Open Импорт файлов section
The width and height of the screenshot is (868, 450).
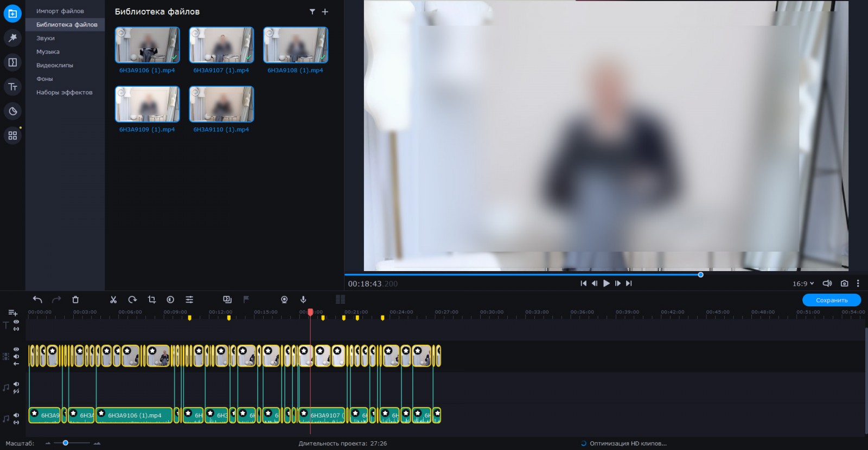pyautogui.click(x=60, y=11)
